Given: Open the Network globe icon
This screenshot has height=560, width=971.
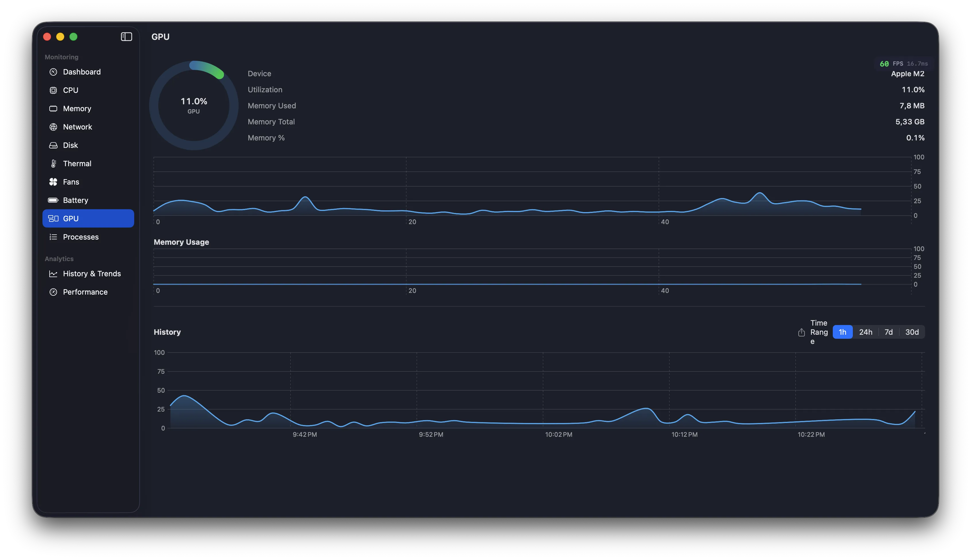Looking at the screenshot, I should (x=54, y=127).
